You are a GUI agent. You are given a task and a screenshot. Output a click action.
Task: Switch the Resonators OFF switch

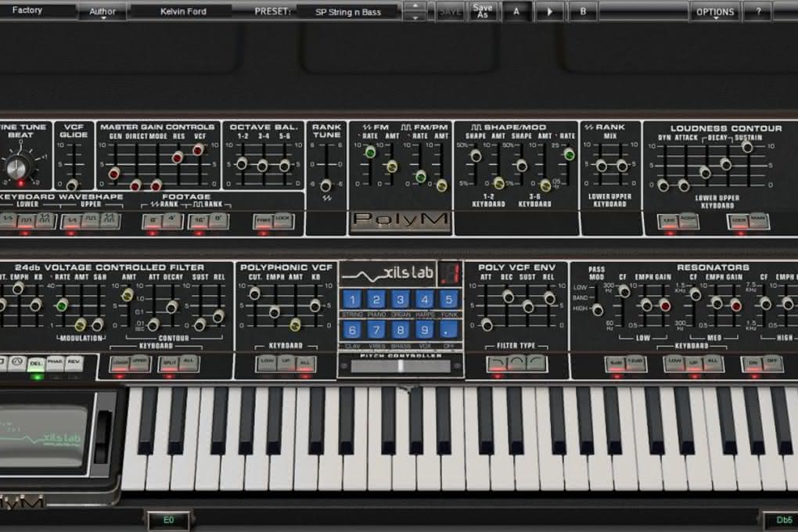tap(772, 363)
